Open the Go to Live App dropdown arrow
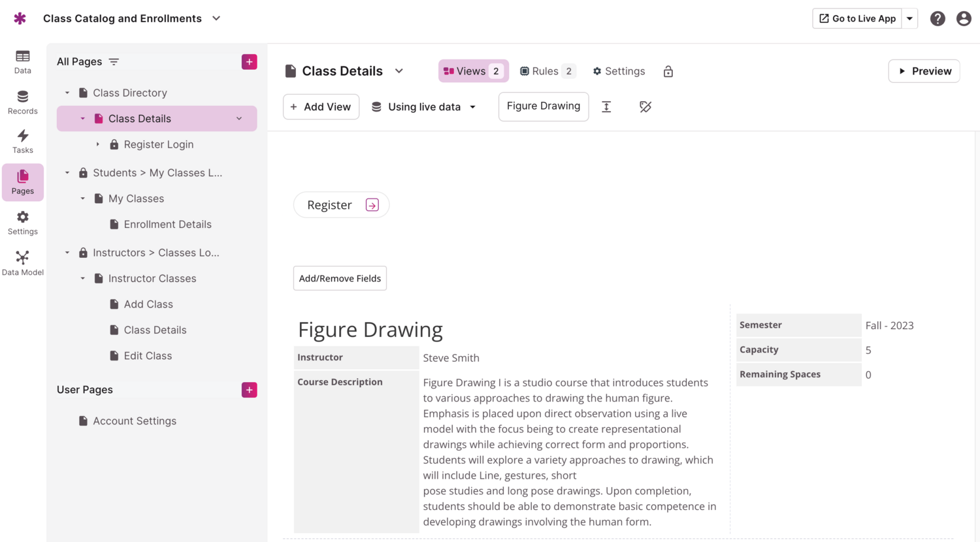This screenshot has width=980, height=542. 909,19
